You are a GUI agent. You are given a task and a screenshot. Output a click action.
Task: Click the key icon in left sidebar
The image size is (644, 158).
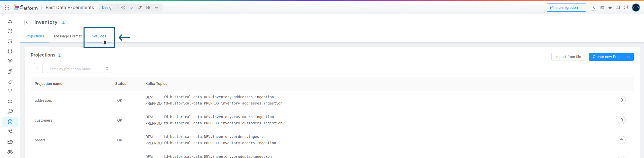coord(10,112)
